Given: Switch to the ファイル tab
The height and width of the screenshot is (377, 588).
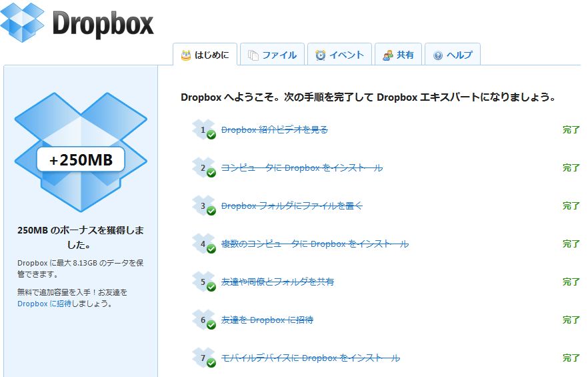Looking at the screenshot, I should tap(272, 55).
